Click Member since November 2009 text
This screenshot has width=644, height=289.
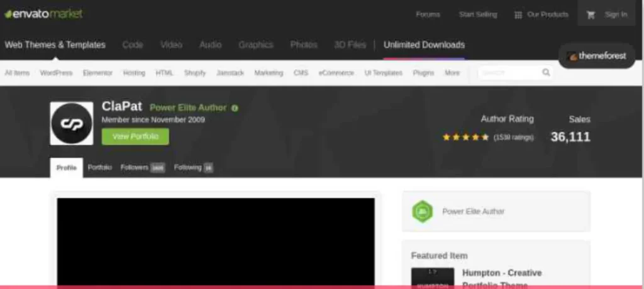pyautogui.click(x=153, y=120)
